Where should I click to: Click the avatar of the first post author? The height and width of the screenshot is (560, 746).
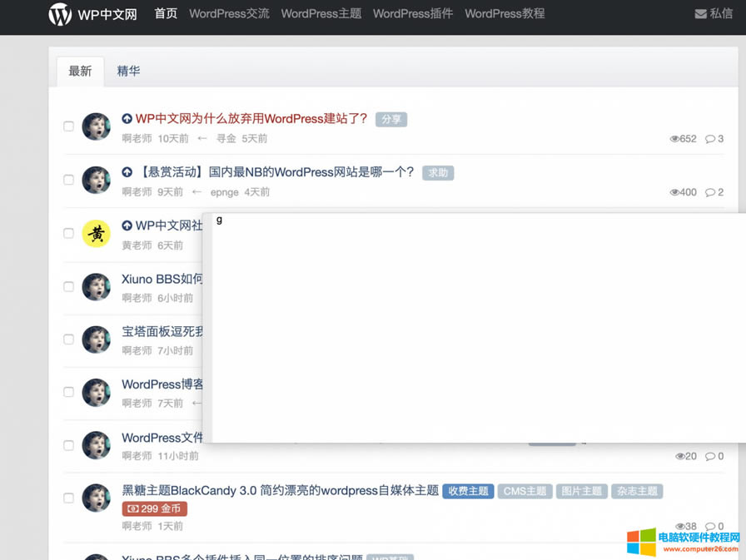pyautogui.click(x=97, y=127)
